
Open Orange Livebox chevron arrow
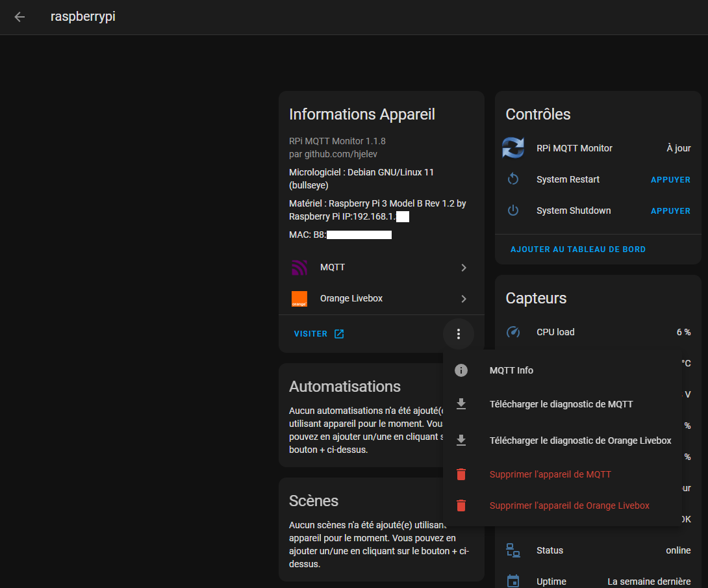click(464, 299)
